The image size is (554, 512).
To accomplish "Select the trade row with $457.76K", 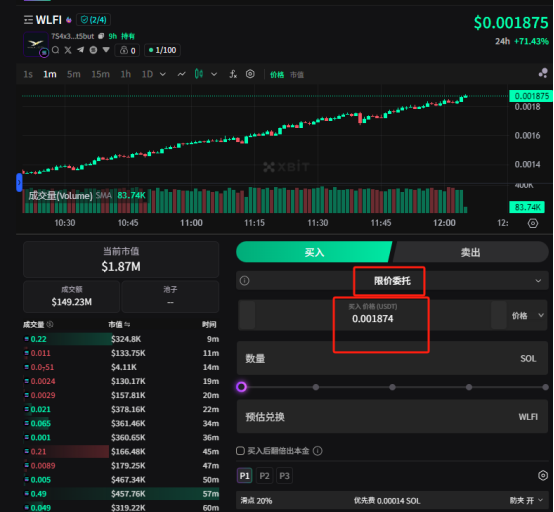I will click(121, 494).
